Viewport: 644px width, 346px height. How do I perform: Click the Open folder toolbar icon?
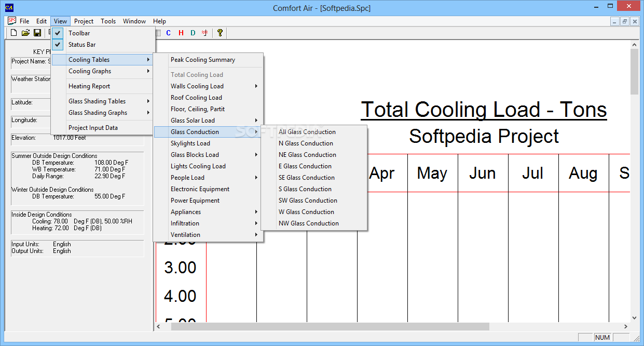click(x=25, y=33)
